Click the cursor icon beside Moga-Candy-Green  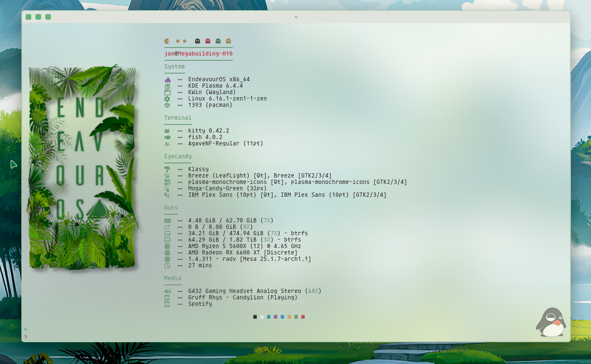coord(167,188)
